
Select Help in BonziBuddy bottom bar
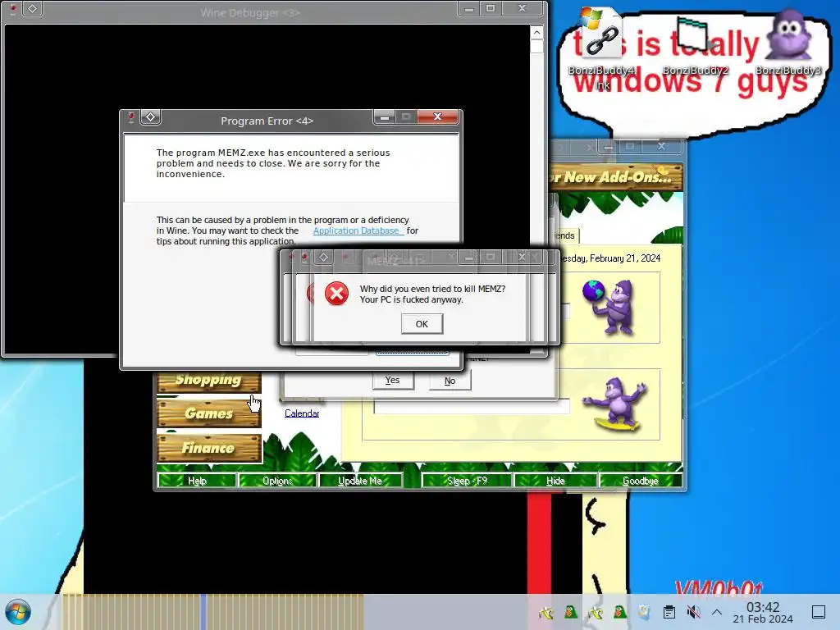point(197,481)
